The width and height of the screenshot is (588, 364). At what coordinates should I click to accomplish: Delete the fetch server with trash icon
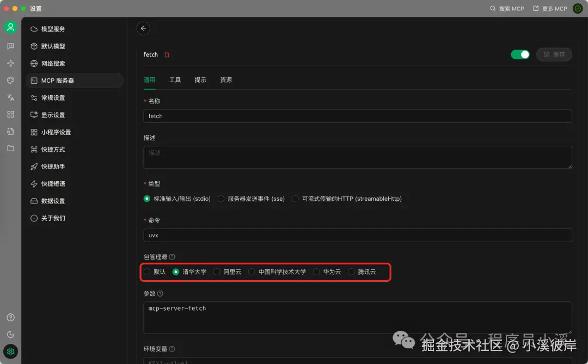coord(167,55)
